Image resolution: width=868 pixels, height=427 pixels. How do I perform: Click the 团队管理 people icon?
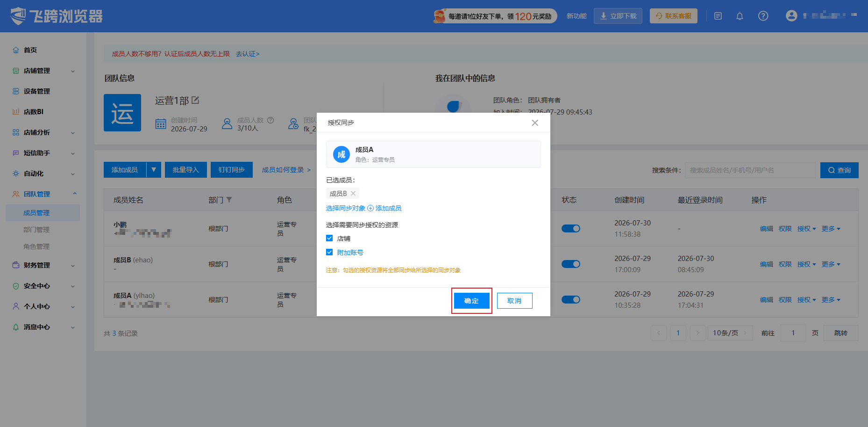[16, 194]
